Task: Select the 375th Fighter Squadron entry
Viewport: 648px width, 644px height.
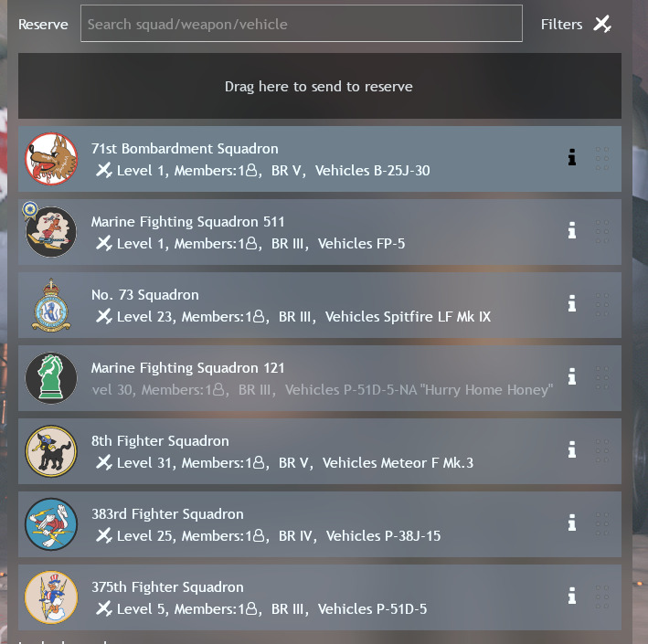Action: click(x=320, y=597)
